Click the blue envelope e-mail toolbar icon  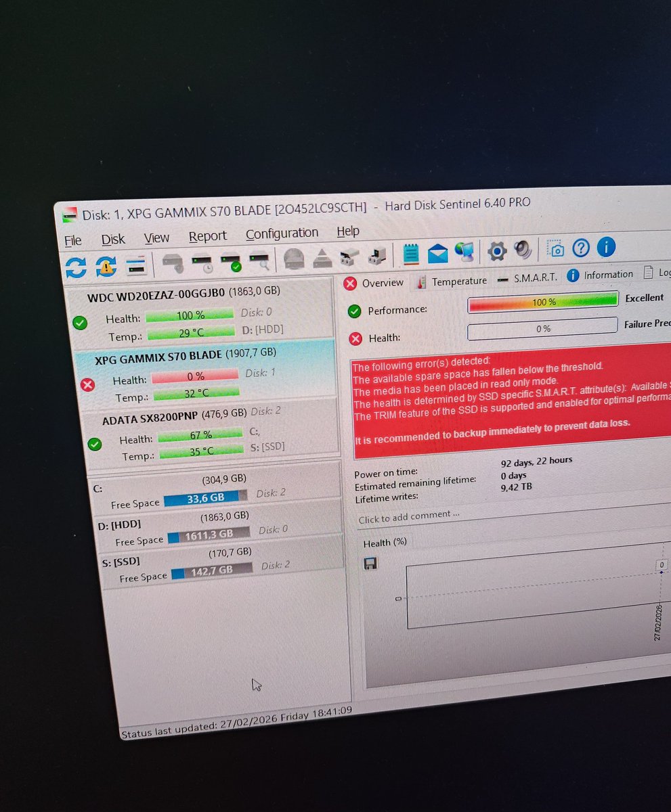[438, 252]
